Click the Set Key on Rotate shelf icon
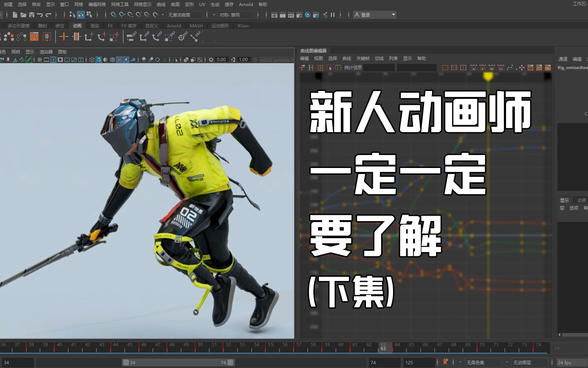 (x=101, y=37)
